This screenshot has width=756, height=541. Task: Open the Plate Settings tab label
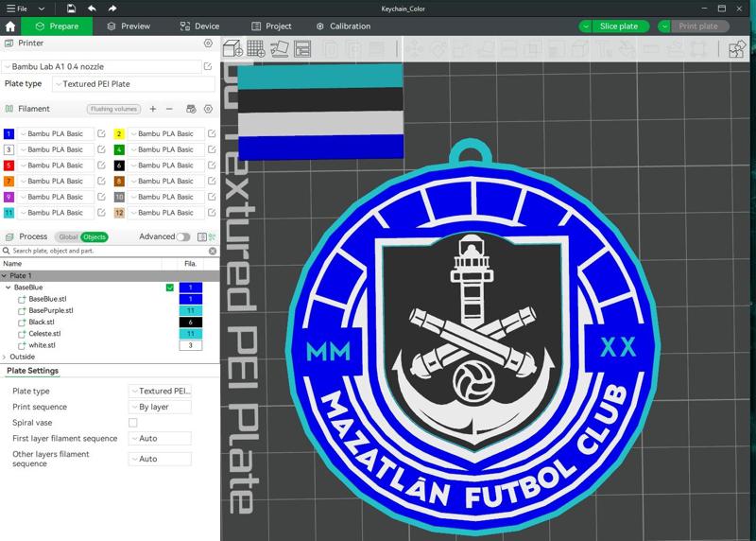coord(32,371)
